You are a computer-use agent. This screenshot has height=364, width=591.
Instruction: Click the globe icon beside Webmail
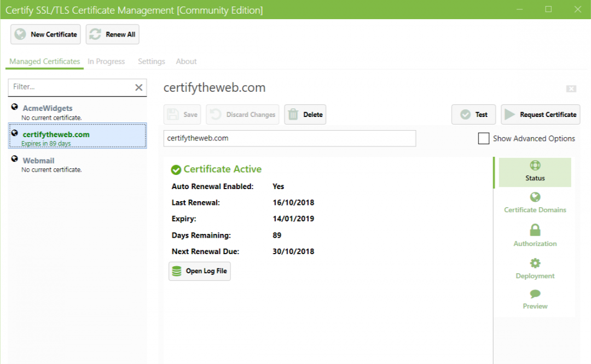(14, 159)
